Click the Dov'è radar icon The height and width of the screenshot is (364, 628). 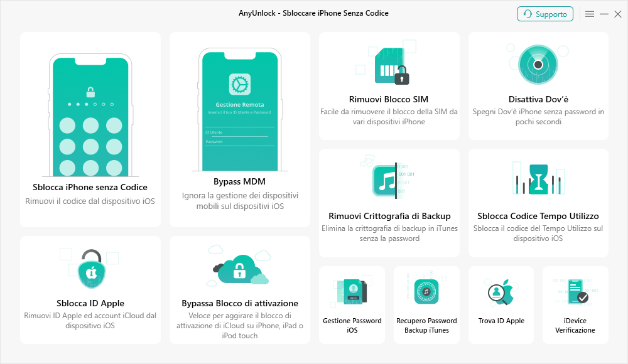[538, 65]
